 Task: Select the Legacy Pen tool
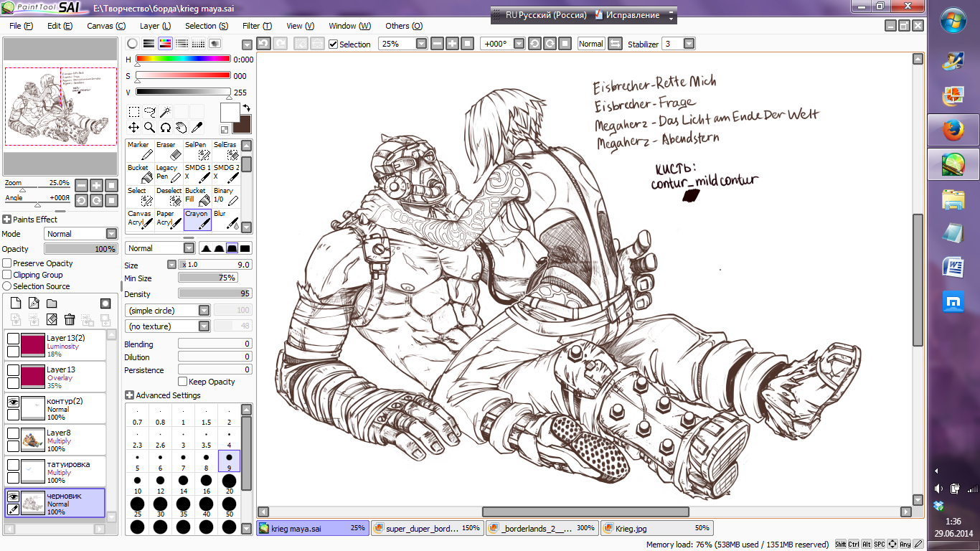point(169,173)
